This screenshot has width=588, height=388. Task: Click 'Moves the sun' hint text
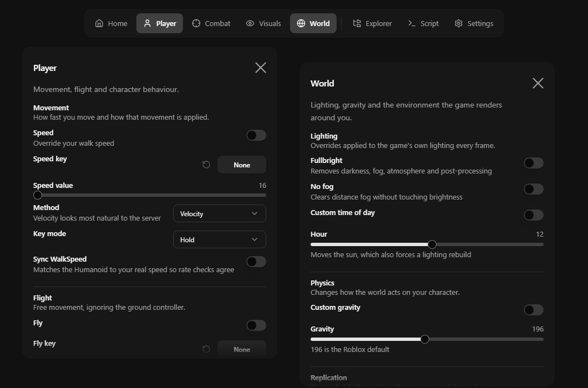391,255
